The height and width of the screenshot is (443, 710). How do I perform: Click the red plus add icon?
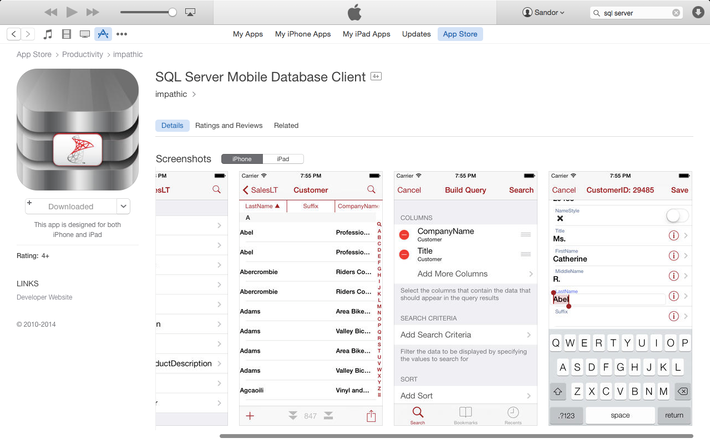click(250, 416)
